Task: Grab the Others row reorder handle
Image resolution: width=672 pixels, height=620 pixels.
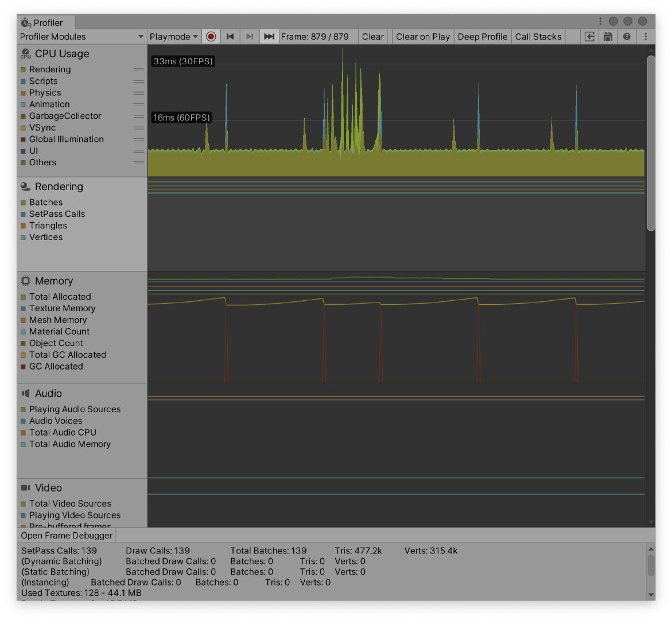Action: coord(138,162)
